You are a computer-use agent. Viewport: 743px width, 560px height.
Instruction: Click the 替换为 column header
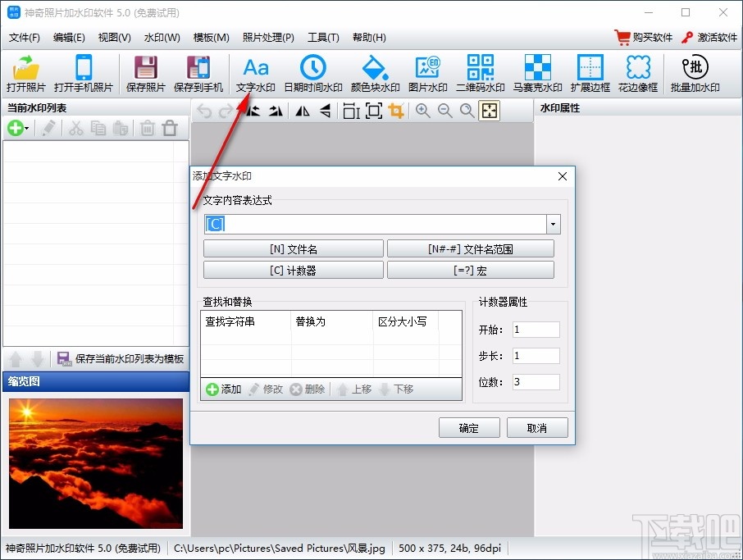(332, 321)
